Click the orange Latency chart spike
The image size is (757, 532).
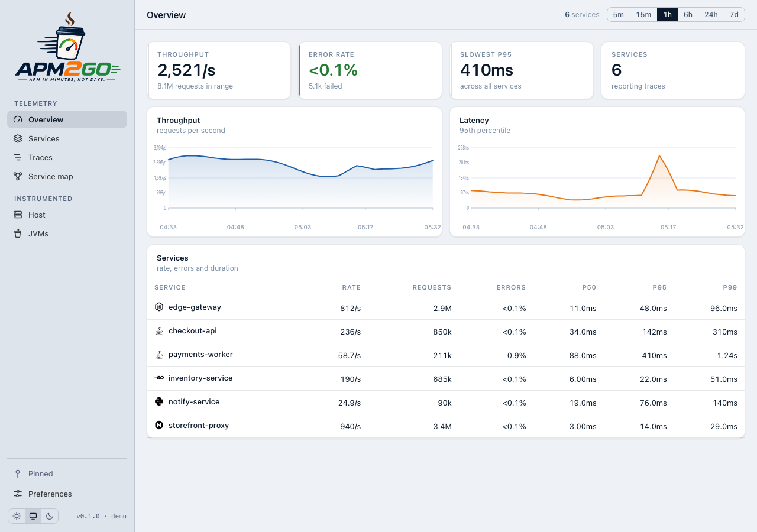[659, 157]
